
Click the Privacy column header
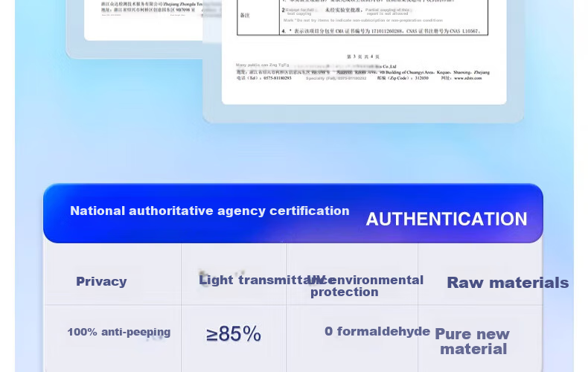[x=101, y=281]
